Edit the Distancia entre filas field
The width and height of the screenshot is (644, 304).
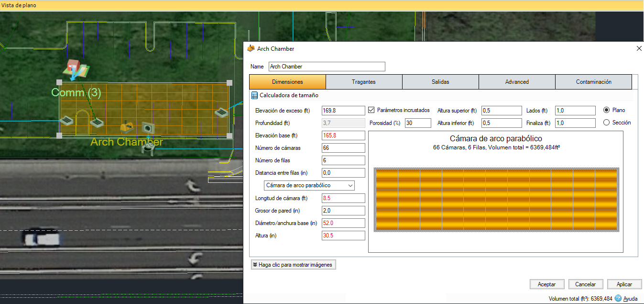tap(344, 173)
